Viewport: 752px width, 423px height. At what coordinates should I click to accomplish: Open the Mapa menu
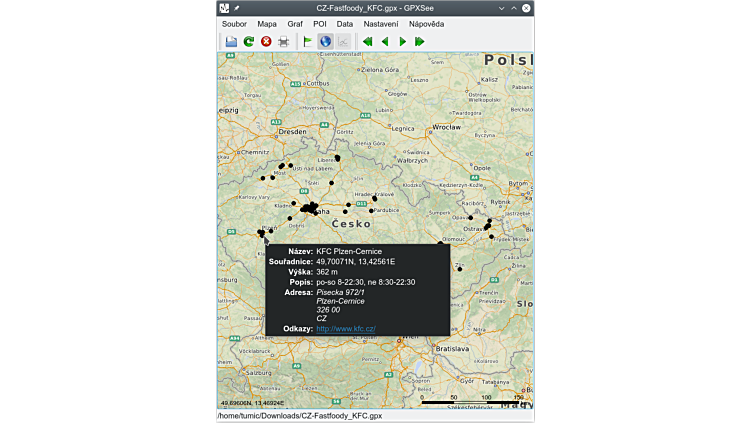[267, 23]
